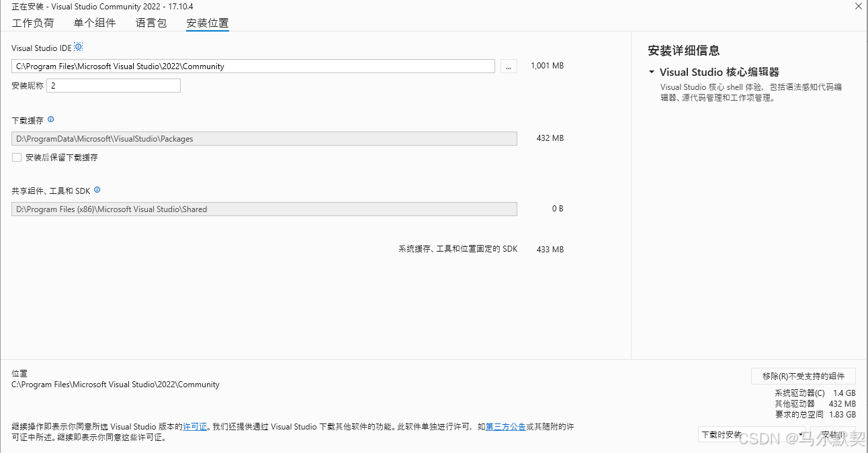Click the browse "..." button for IDE path
Screen dimensions: 868x453
[x=509, y=66]
